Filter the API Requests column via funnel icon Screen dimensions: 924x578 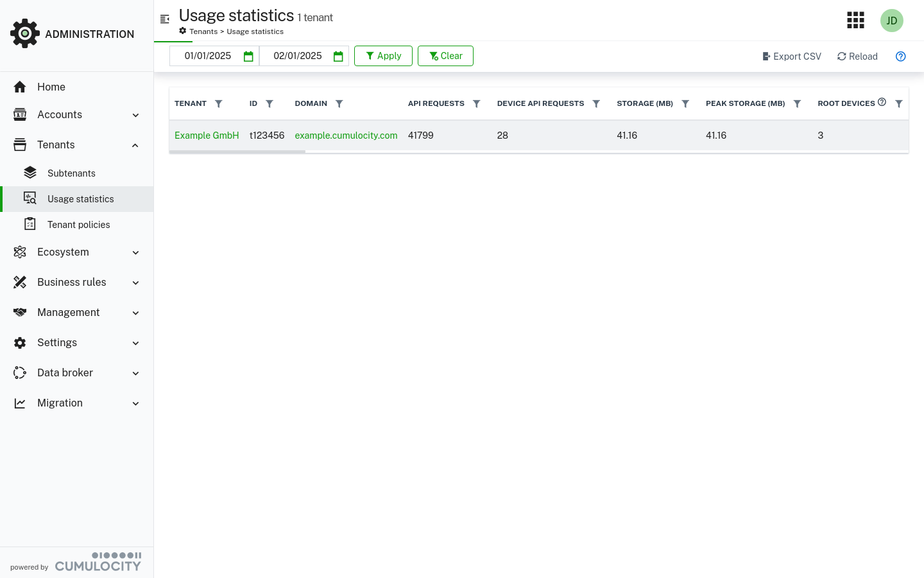tap(476, 104)
